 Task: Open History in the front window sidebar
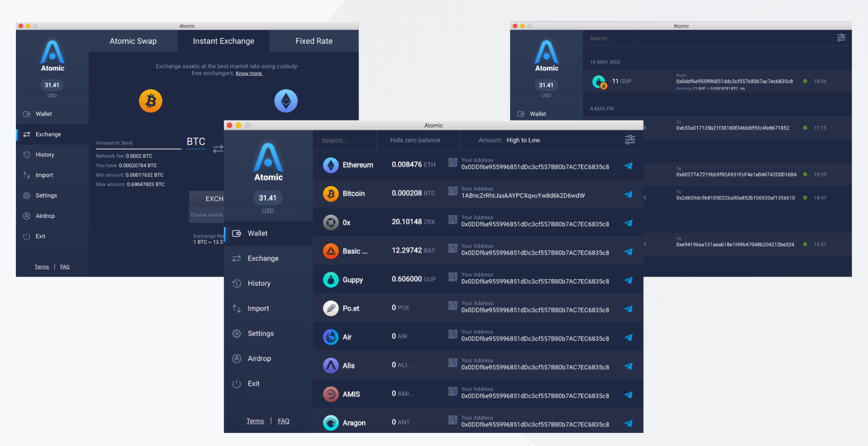coord(268,283)
